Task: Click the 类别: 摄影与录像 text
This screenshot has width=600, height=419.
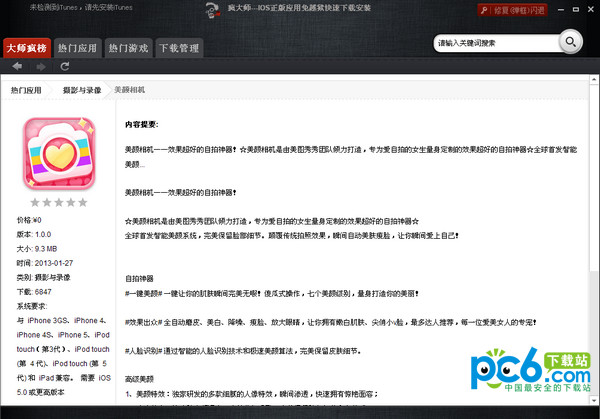Action: coord(43,278)
